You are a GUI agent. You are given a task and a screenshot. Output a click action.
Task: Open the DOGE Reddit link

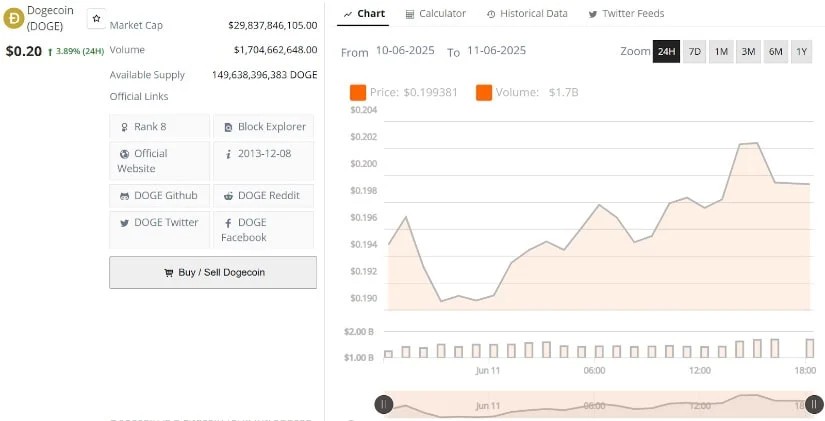point(264,196)
